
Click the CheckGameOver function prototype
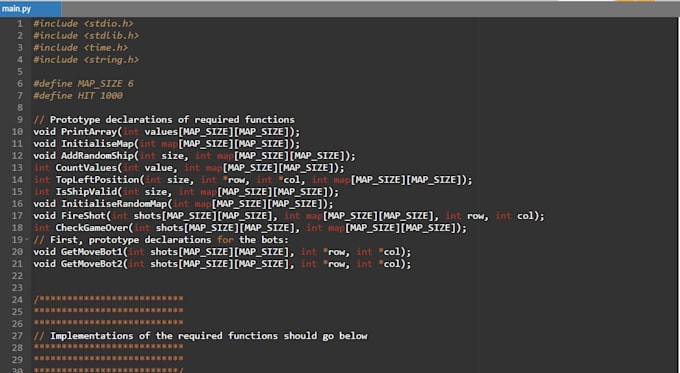pyautogui.click(x=250, y=228)
